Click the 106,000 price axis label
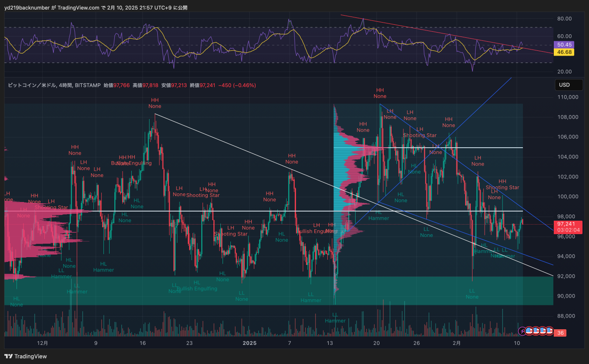Screen dimensions: 589x364 pyautogui.click(x=567, y=137)
